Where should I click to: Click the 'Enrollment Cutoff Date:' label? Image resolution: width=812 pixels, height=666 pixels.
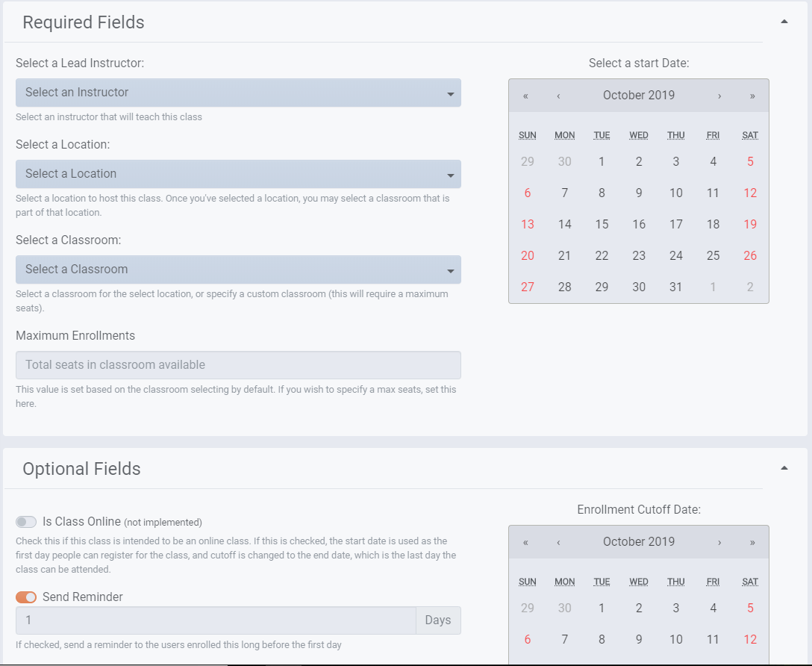pos(639,510)
